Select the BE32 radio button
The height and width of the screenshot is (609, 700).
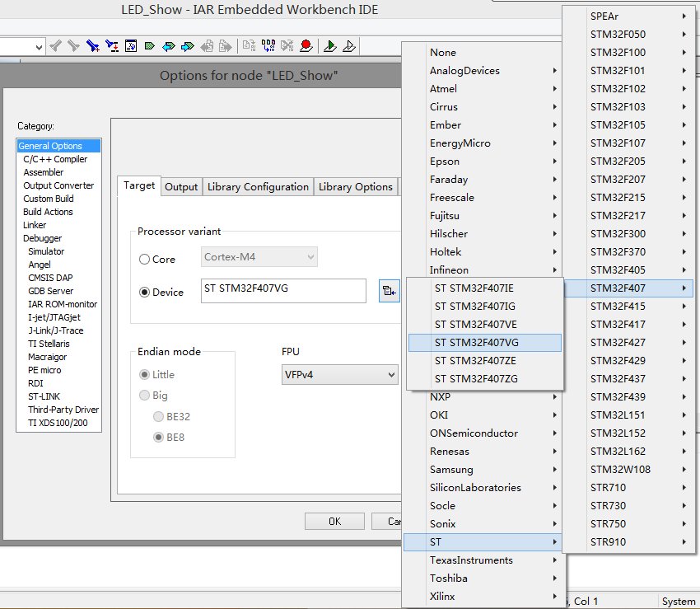158,416
